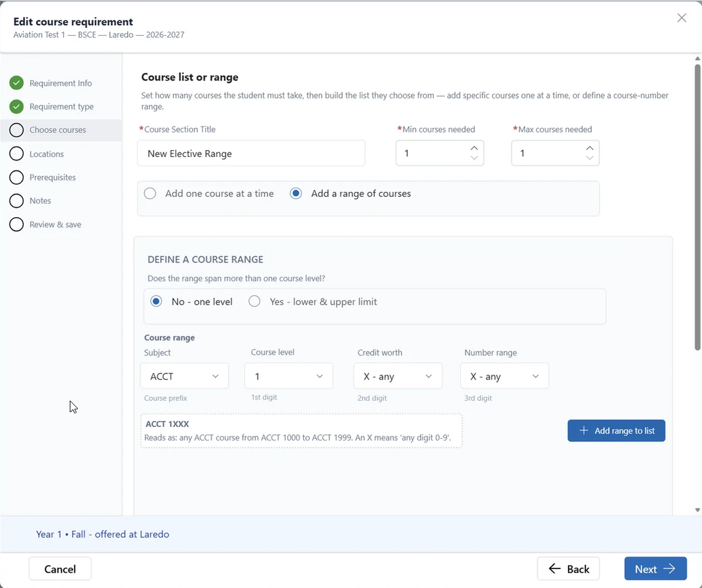702x588 pixels.
Task: Click the Cancel button
Action: [x=60, y=569]
